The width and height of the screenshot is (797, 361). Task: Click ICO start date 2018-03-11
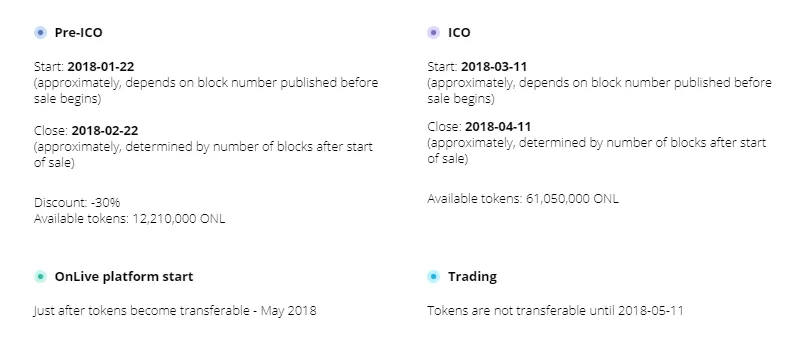coord(494,67)
